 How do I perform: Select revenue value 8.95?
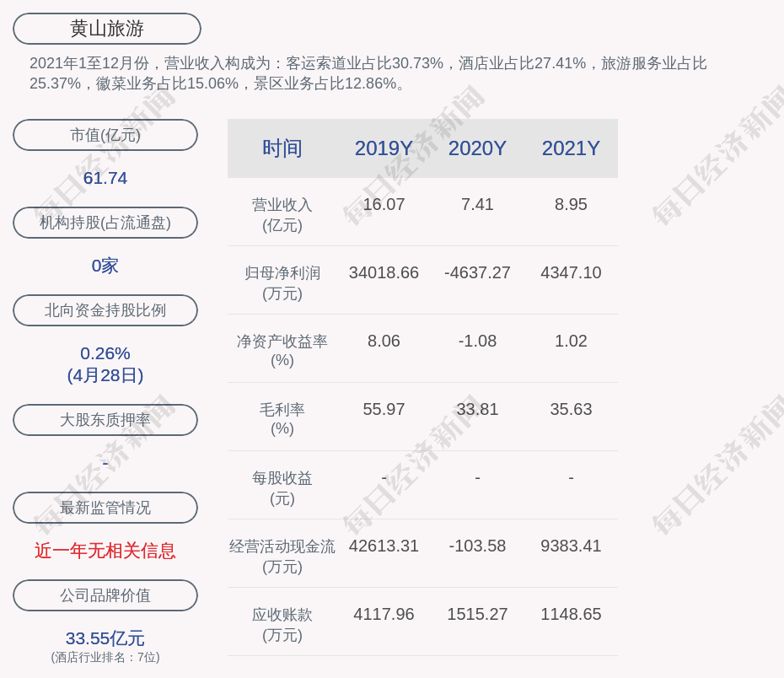pos(571,205)
